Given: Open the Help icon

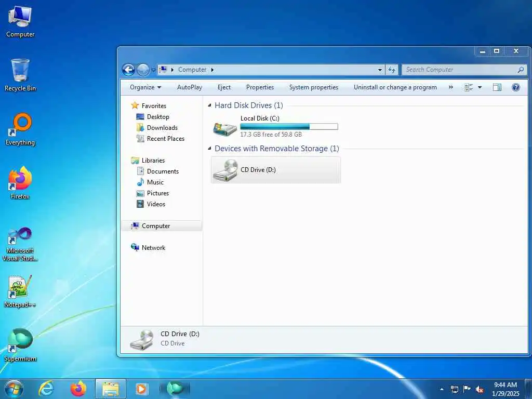Looking at the screenshot, I should [x=516, y=87].
